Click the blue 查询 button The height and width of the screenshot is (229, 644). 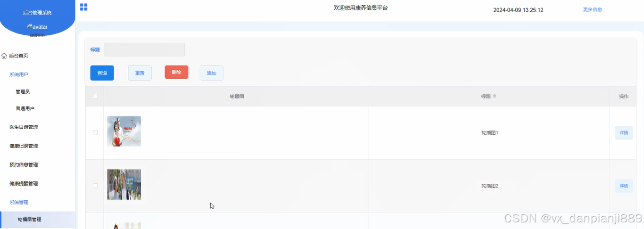click(x=102, y=73)
